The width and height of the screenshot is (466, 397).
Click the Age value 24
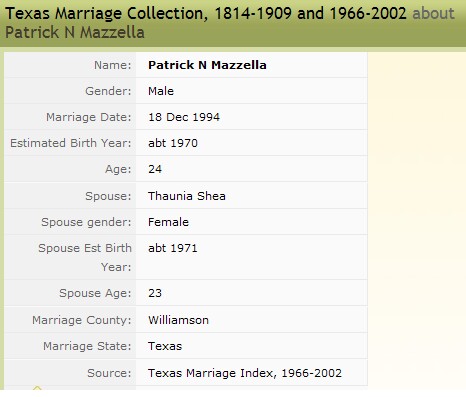[x=155, y=169]
